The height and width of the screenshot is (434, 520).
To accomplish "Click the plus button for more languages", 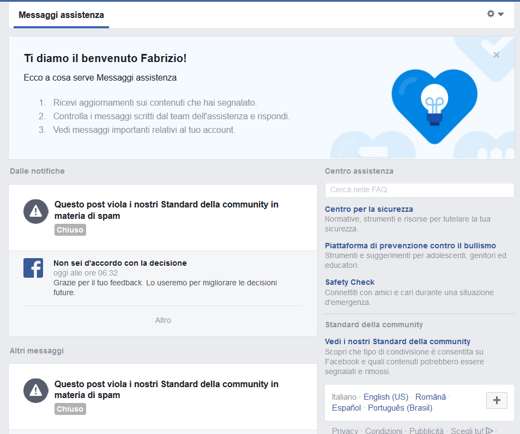I will (497, 400).
